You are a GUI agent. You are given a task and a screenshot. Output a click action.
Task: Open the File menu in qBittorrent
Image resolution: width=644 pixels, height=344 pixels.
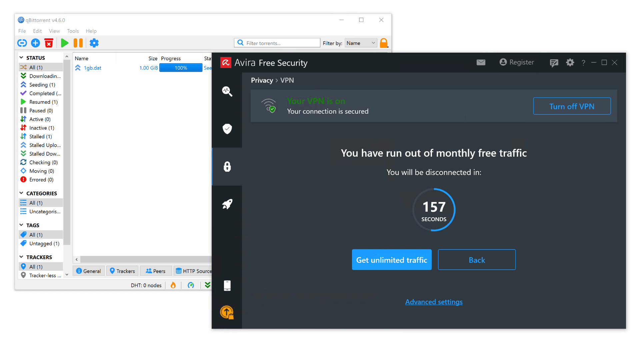coord(22,31)
